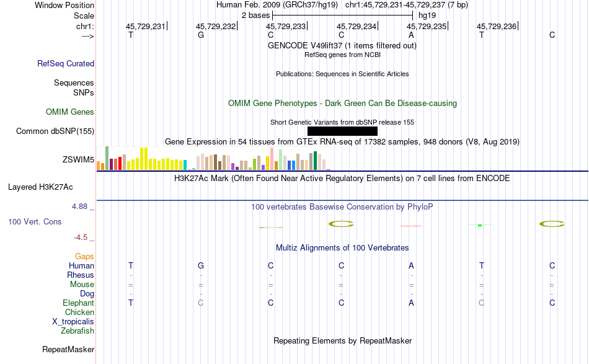589x364 pixels.
Task: Click the OMIM Gene Phenotypes track title
Action: [x=342, y=104]
